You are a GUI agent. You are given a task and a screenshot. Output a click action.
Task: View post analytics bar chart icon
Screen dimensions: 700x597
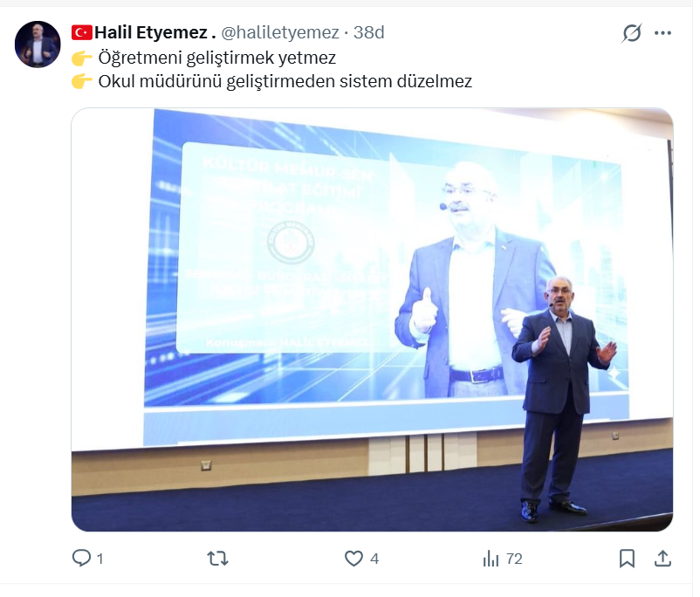(x=491, y=558)
